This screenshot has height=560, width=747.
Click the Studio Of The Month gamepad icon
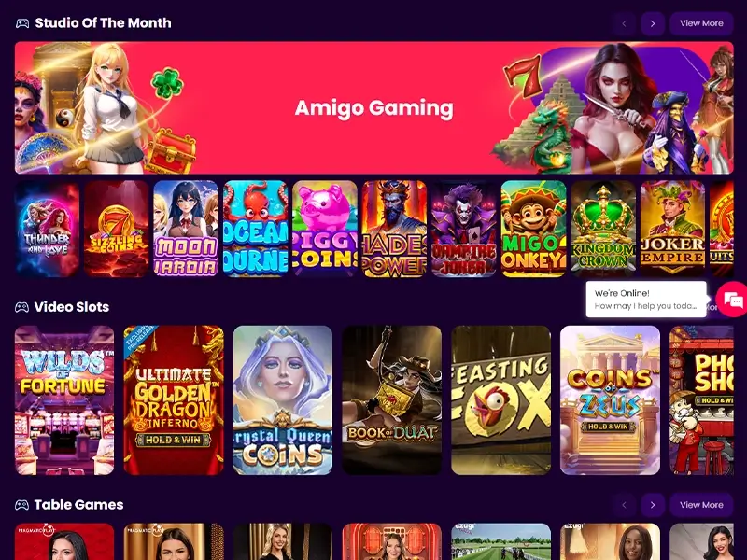(22, 23)
